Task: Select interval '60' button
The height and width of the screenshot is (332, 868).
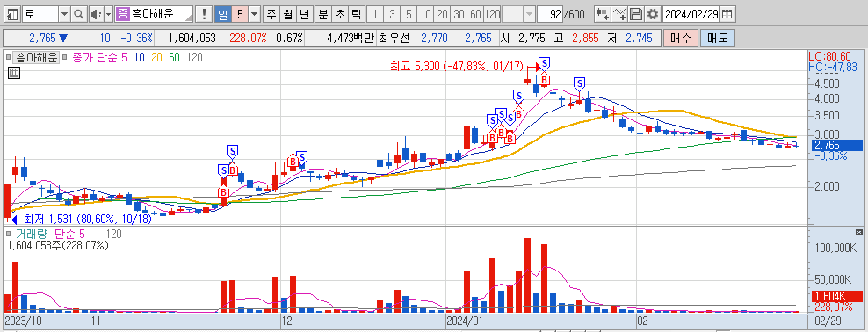Action: pos(475,14)
